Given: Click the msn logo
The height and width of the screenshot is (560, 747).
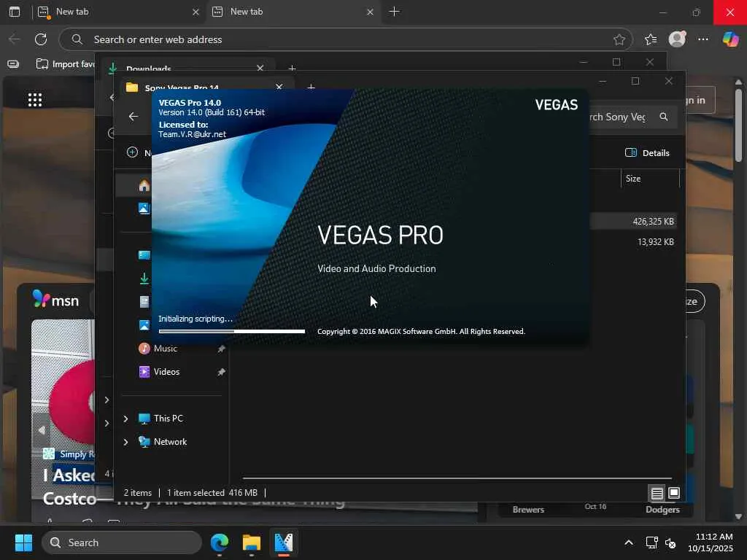Looking at the screenshot, I should [55, 300].
